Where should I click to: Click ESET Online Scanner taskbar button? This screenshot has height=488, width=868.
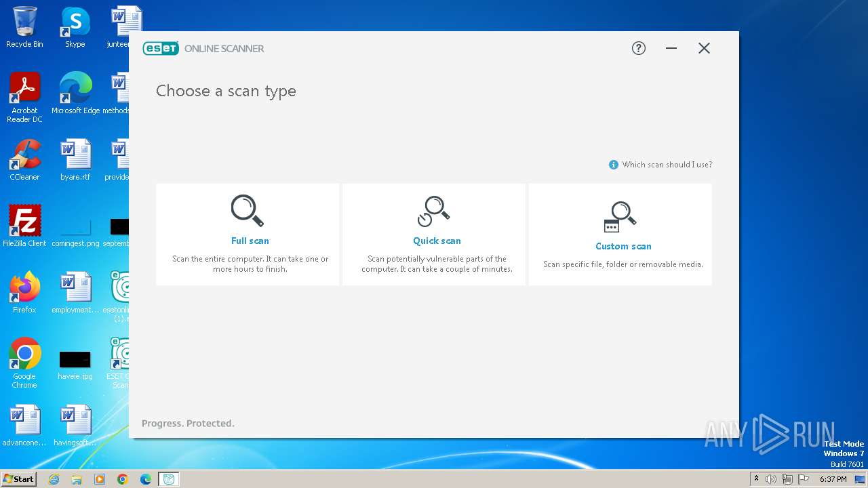(x=169, y=479)
